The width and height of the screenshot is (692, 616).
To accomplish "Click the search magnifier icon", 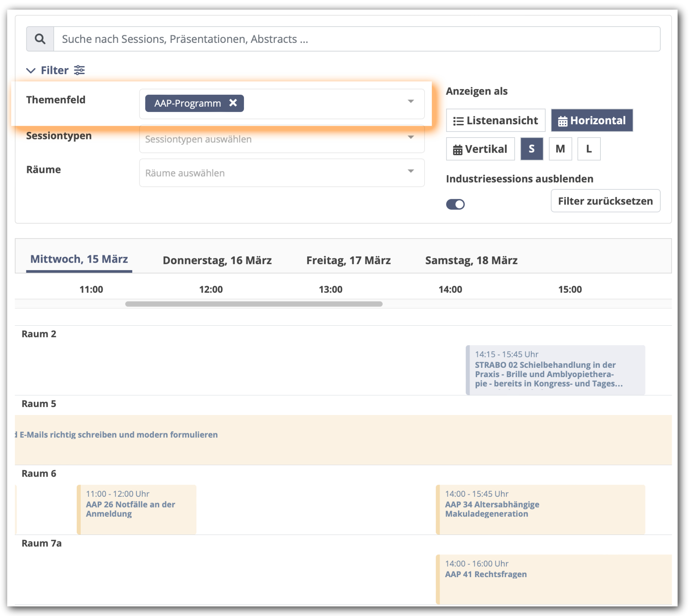I will [40, 39].
